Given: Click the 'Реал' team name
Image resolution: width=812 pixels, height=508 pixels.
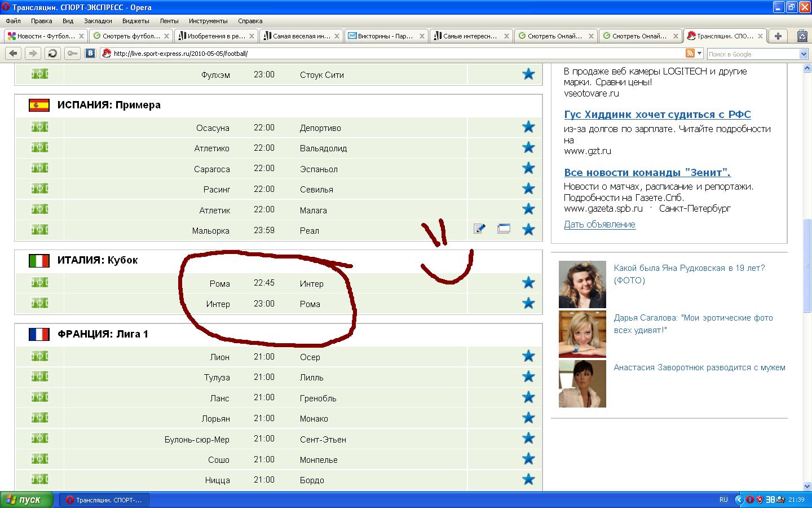Looking at the screenshot, I should coord(310,230).
